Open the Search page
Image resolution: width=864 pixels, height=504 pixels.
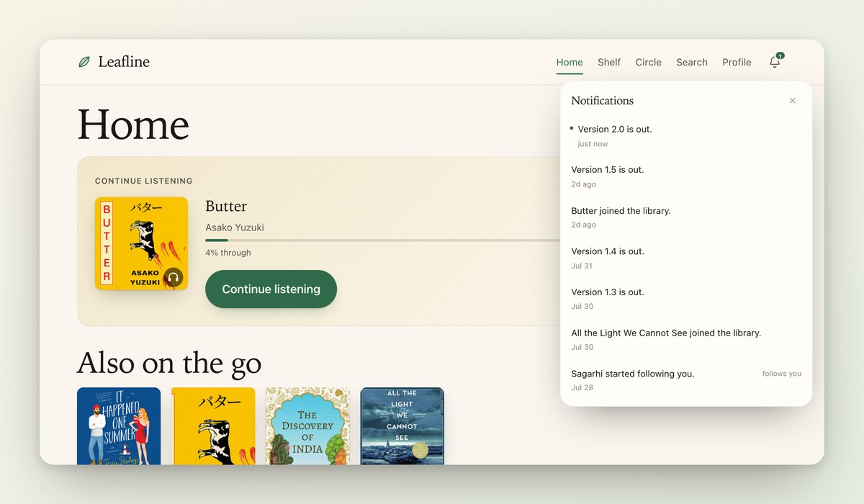(692, 62)
